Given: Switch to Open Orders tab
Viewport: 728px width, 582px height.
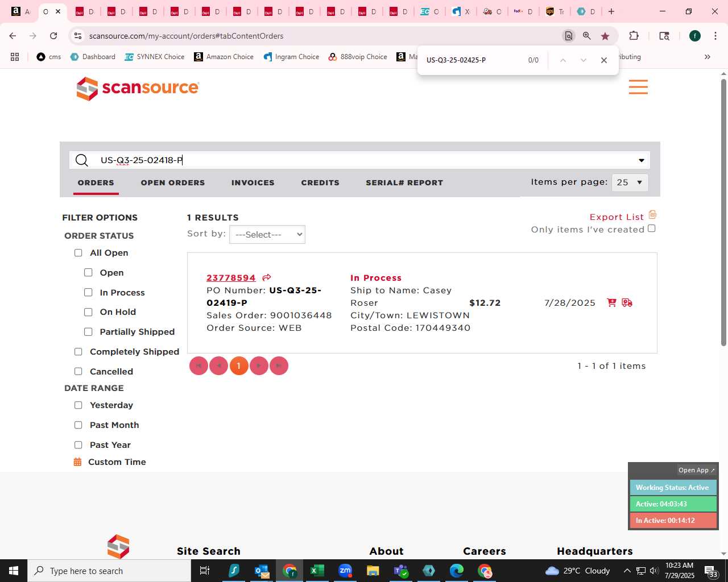Looking at the screenshot, I should click(173, 182).
